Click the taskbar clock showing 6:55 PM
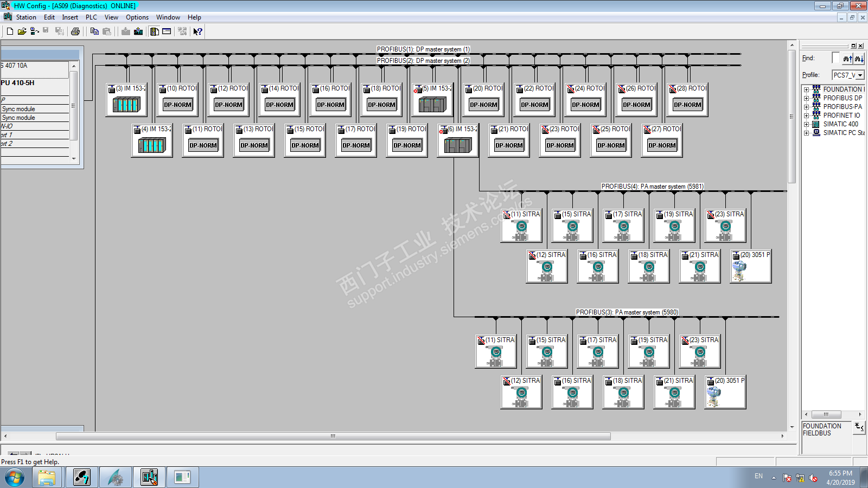The image size is (868, 488). click(840, 478)
